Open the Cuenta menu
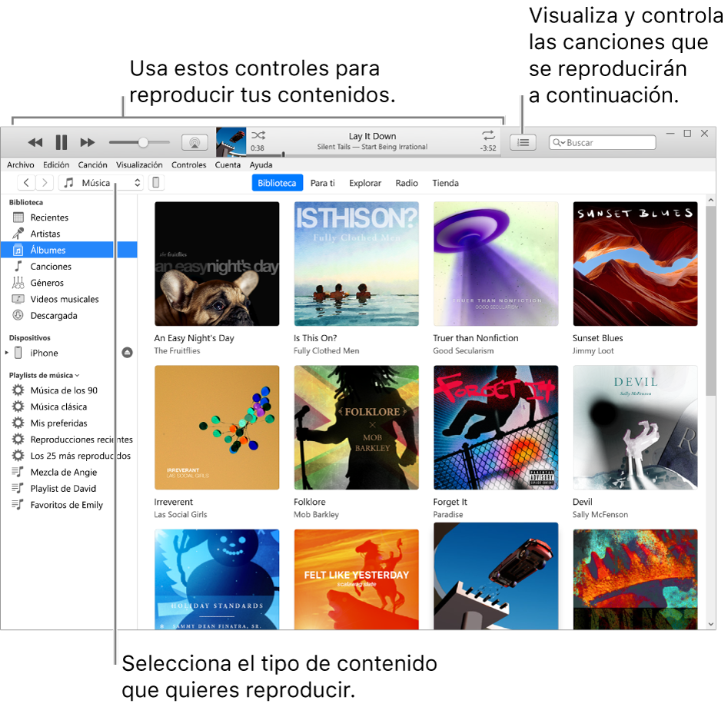 (x=228, y=164)
